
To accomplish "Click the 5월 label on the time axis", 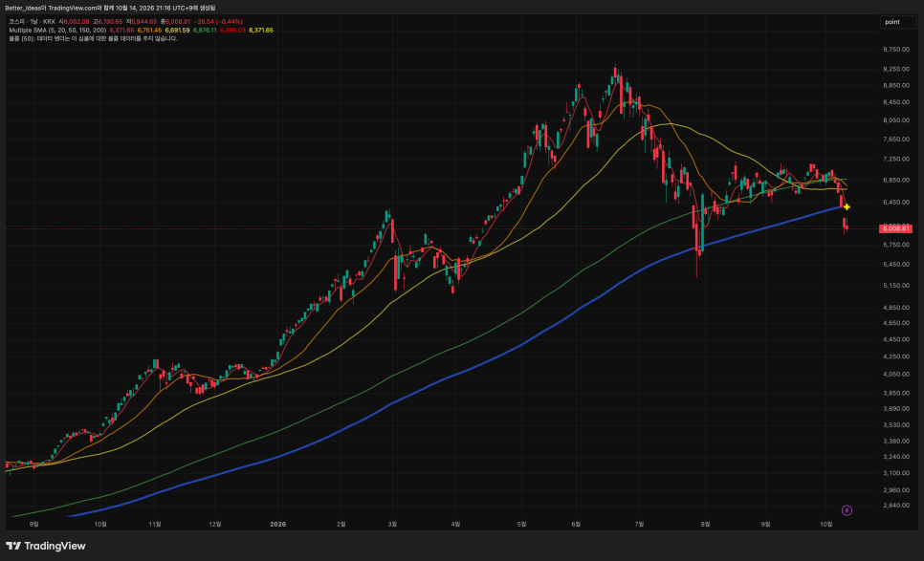I will (521, 524).
